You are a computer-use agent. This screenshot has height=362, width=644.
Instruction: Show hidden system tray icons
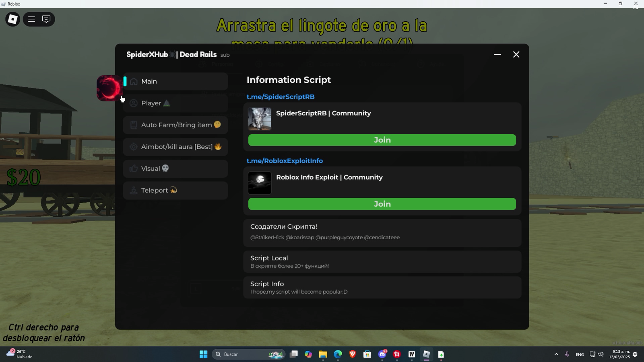pos(556,354)
